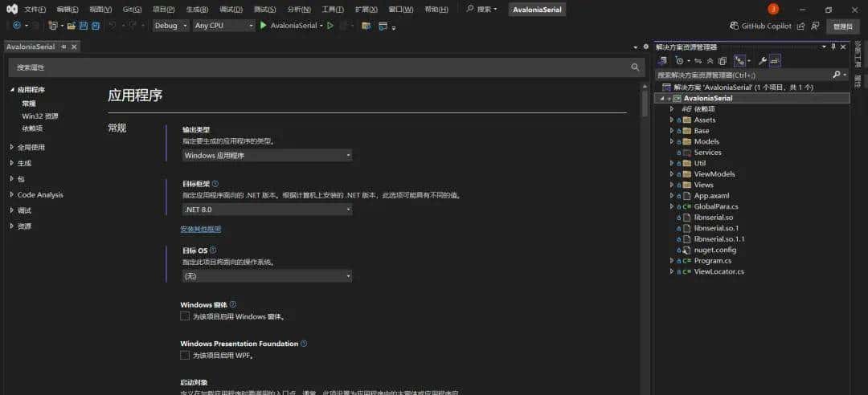Viewport: 868px width, 395px height.
Task: Click the open file folder icon
Action: pos(72,26)
